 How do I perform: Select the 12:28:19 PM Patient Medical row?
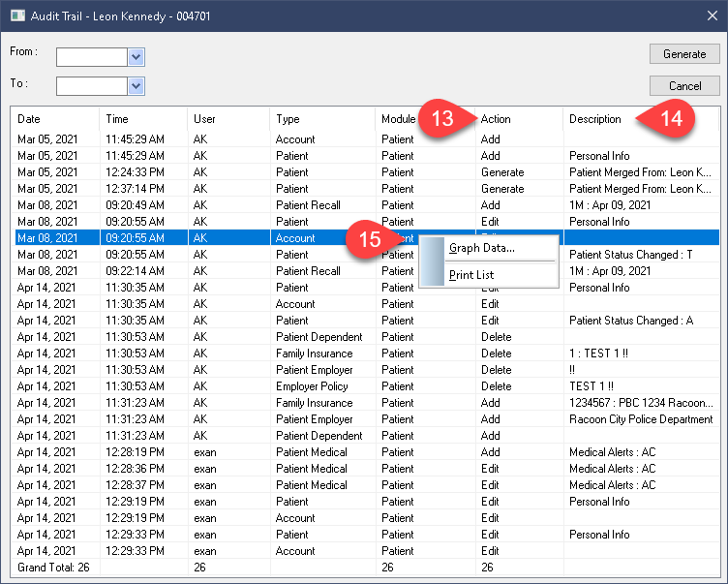pyautogui.click(x=366, y=452)
